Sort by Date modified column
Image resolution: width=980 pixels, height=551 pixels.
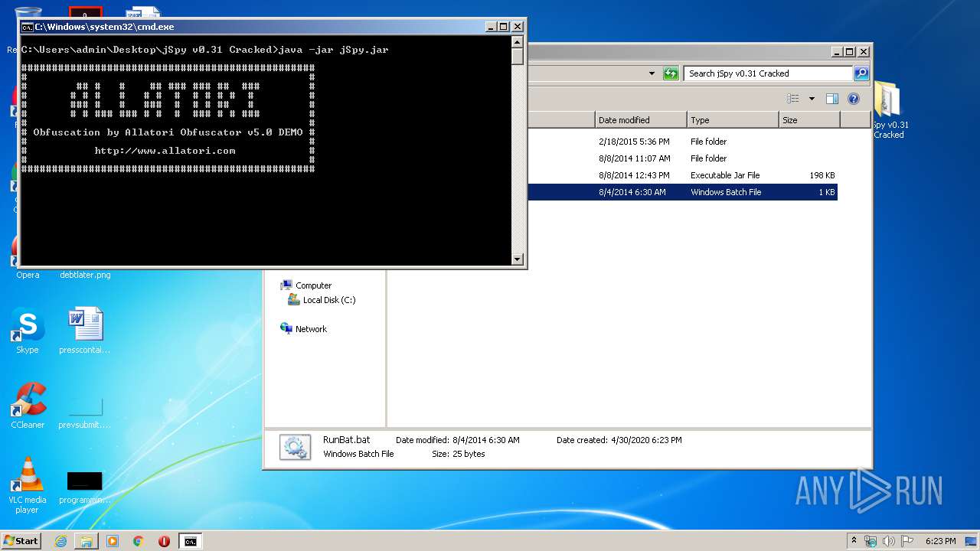point(641,120)
